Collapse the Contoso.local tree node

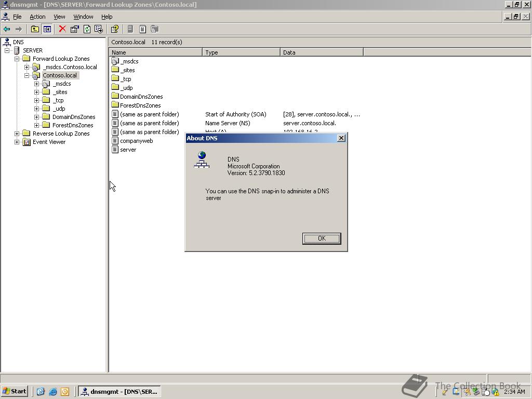[26, 75]
